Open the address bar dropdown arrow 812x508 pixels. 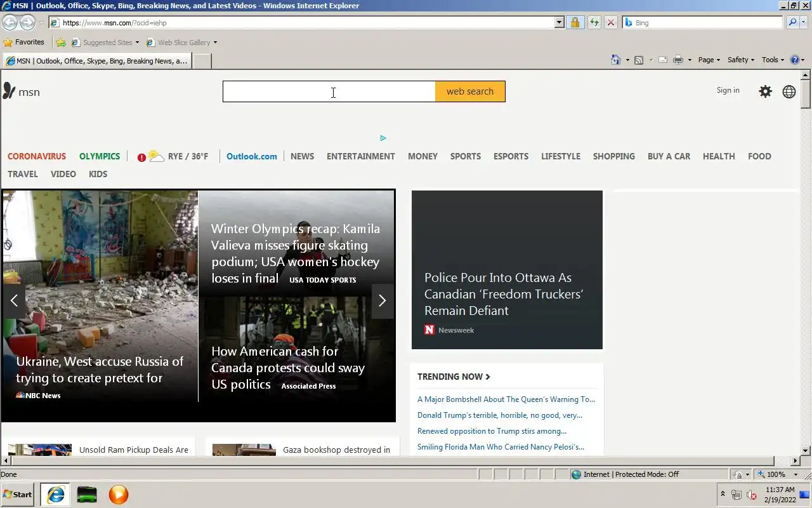point(559,22)
